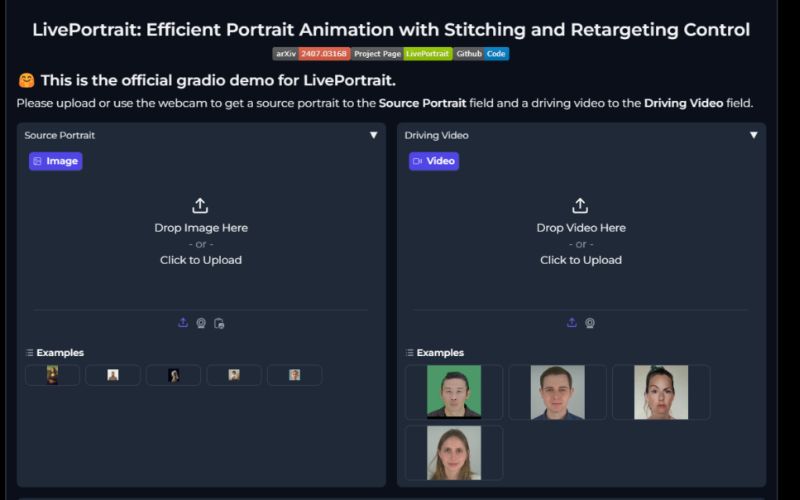This screenshot has height=500, width=800.
Task: Select the fourth source portrait example
Action: click(234, 375)
